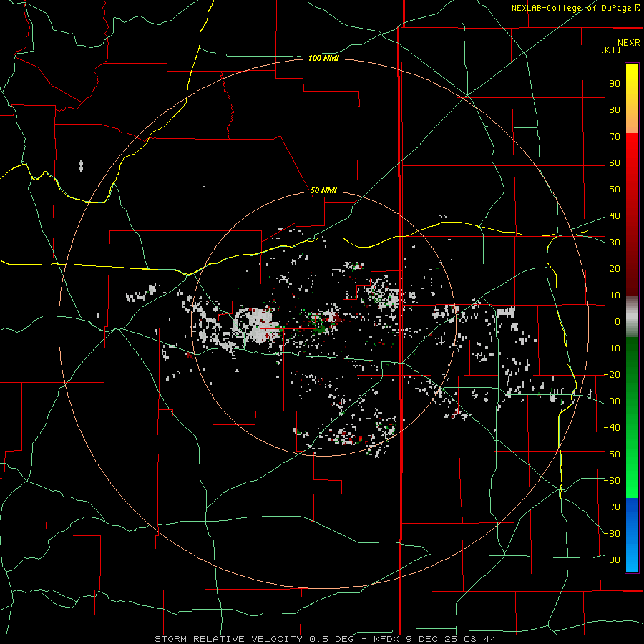Select the 70 value on velocity scale

[x=615, y=137]
